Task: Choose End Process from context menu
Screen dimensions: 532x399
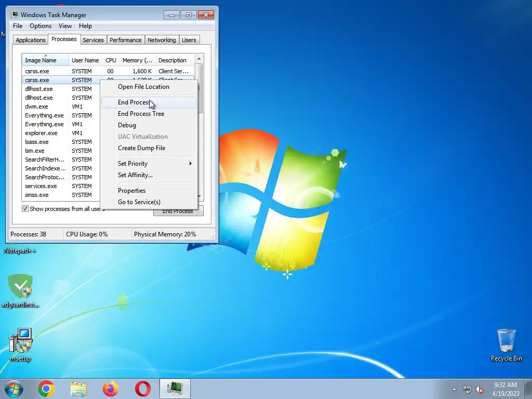Action: tap(149, 102)
